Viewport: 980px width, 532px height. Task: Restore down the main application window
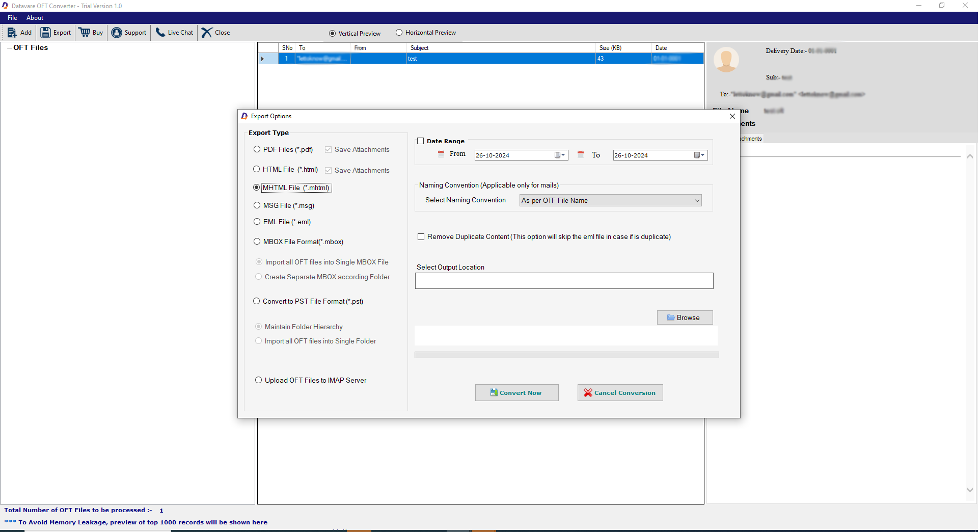(x=942, y=6)
